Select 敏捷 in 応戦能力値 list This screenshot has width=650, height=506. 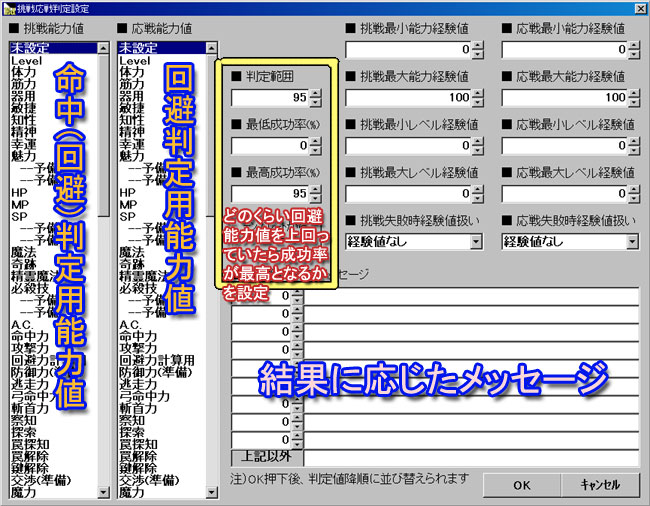click(x=132, y=108)
